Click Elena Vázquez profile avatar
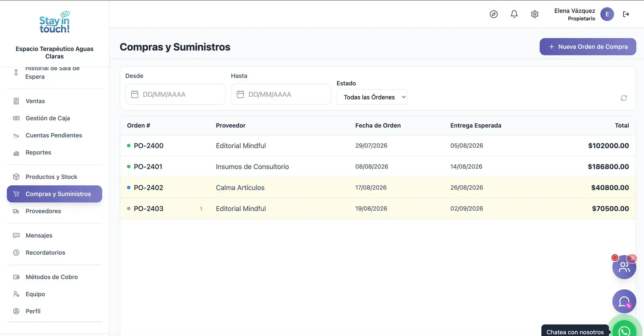The width and height of the screenshot is (644, 336). pyautogui.click(x=607, y=14)
